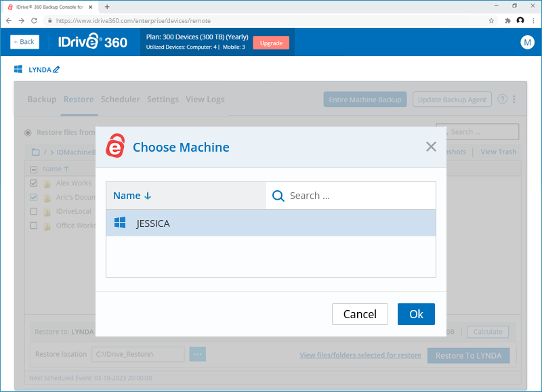
Task: Sort file list by Name header
Action: pyautogui.click(x=56, y=169)
